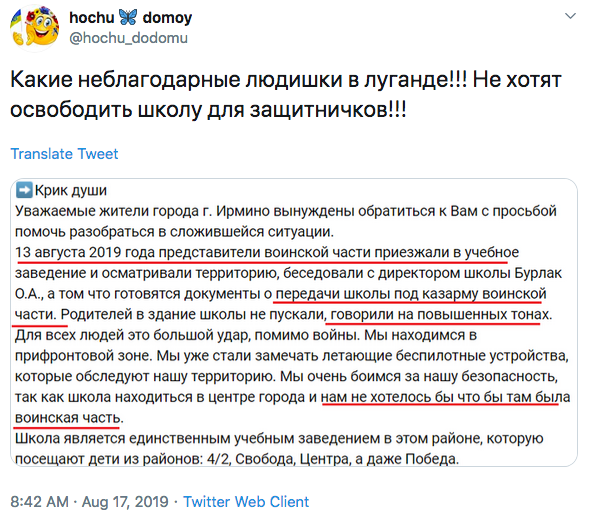Image resolution: width=590 pixels, height=521 pixels.
Task: Open the hochu domoy profile avatar
Action: [34, 28]
